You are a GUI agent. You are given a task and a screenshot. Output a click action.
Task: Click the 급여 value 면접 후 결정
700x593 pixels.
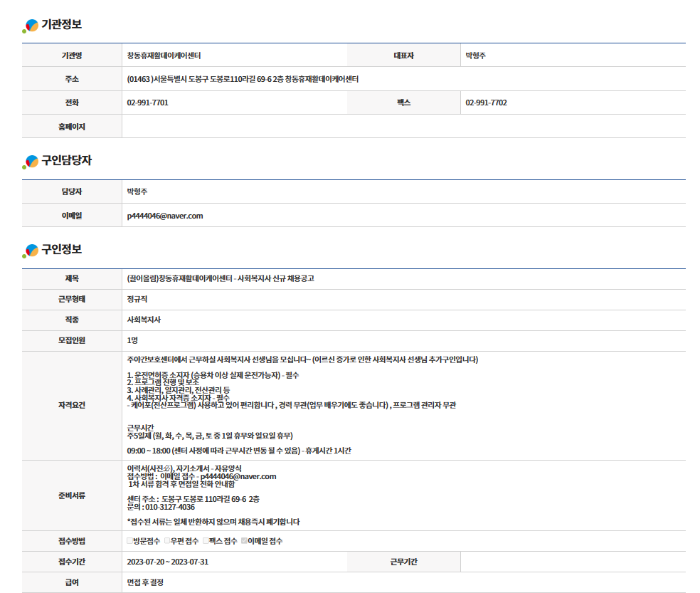[145, 582]
